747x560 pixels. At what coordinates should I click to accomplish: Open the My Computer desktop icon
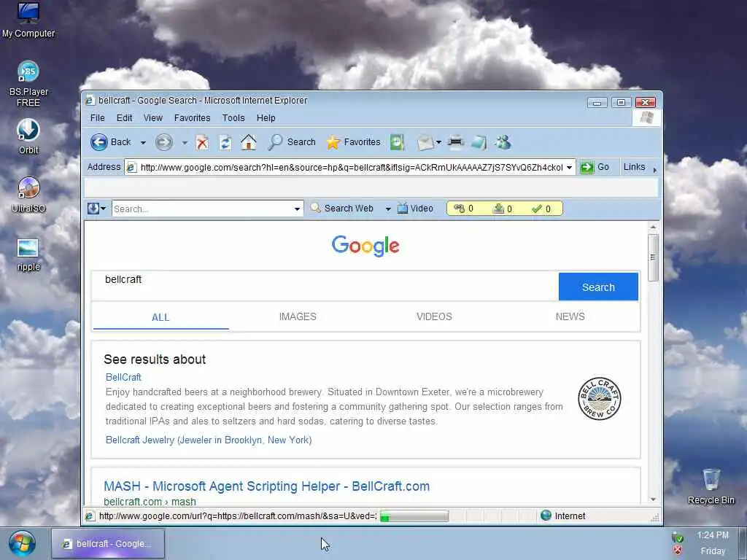coord(28,20)
